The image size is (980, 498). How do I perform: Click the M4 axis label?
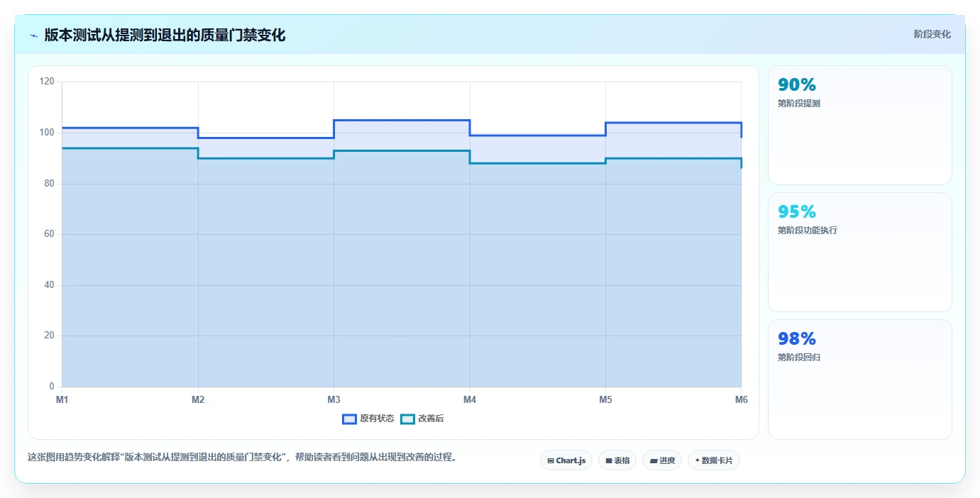coord(470,400)
